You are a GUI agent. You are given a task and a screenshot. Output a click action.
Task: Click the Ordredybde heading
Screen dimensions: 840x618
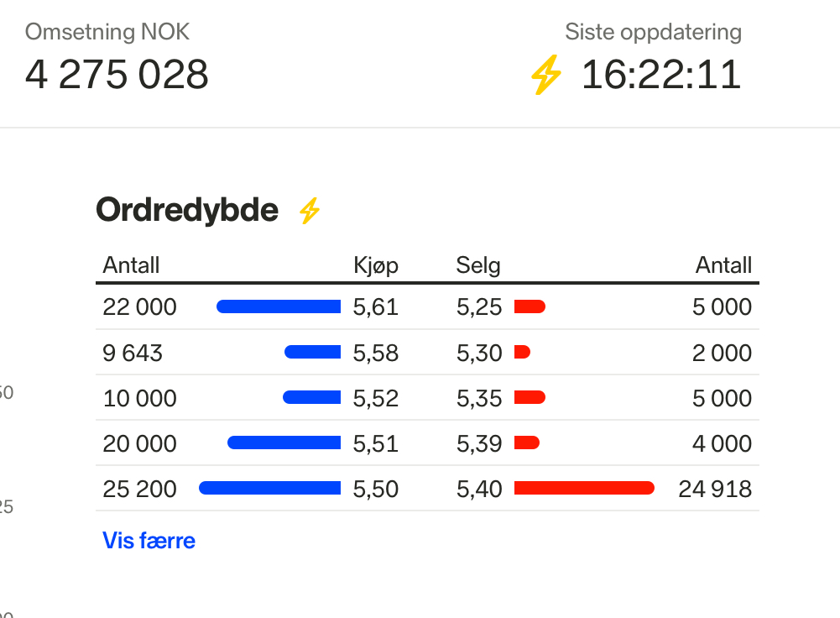point(187,210)
